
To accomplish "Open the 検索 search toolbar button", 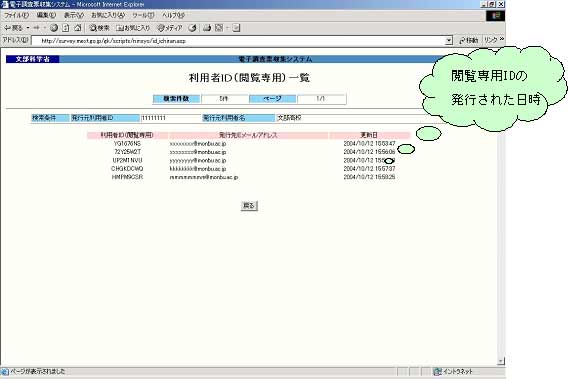I will click(x=99, y=28).
